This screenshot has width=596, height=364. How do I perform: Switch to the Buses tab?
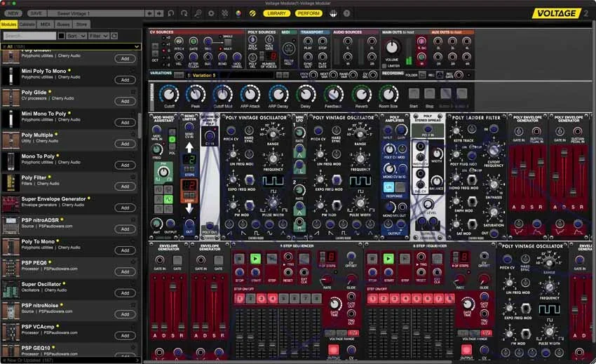click(63, 25)
